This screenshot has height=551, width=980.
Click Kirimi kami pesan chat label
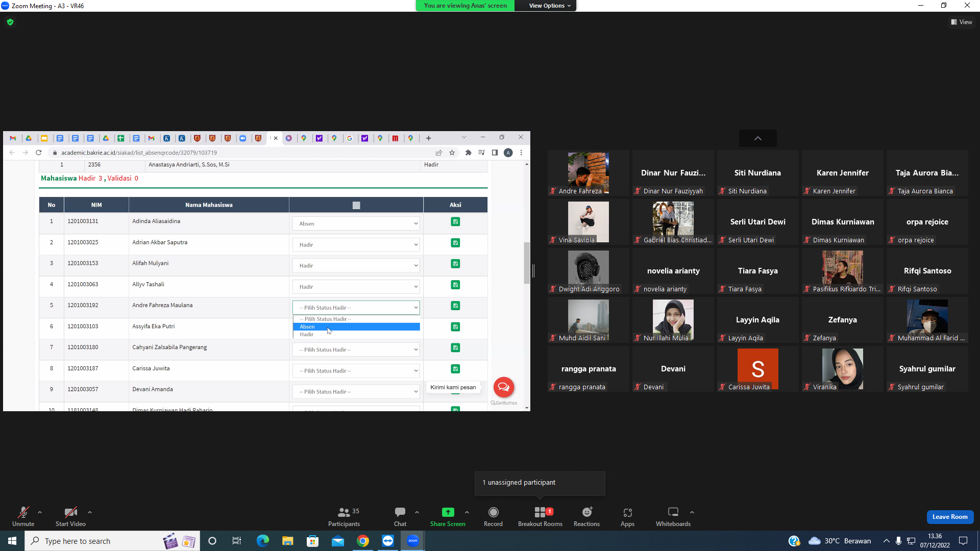(453, 387)
